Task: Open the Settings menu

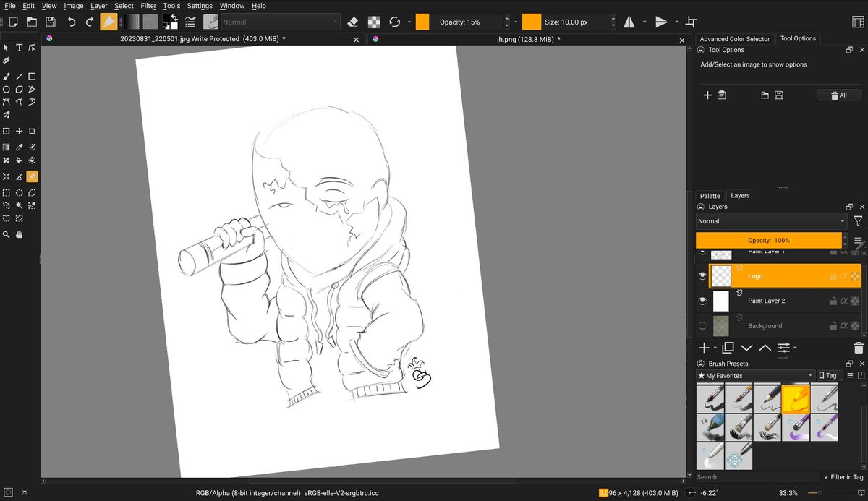Action: [200, 6]
